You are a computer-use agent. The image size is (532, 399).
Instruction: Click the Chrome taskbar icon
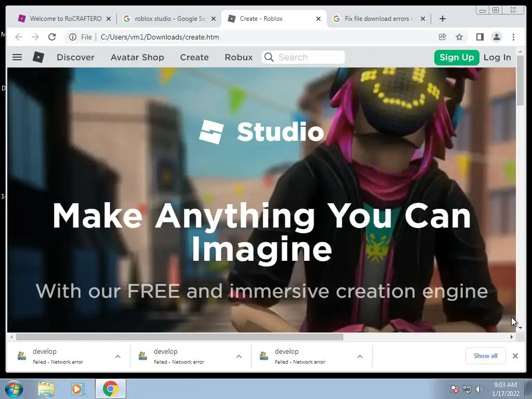click(x=111, y=389)
